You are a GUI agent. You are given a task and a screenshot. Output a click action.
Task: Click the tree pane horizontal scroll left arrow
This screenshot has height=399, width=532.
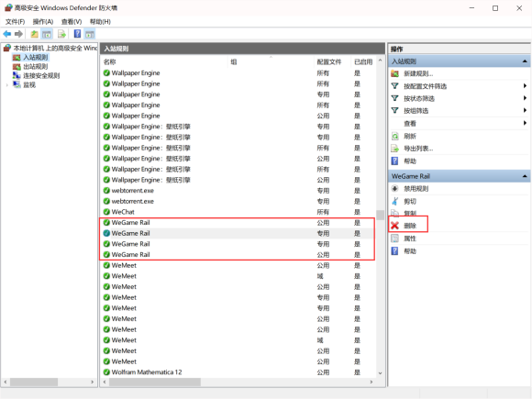(6, 382)
